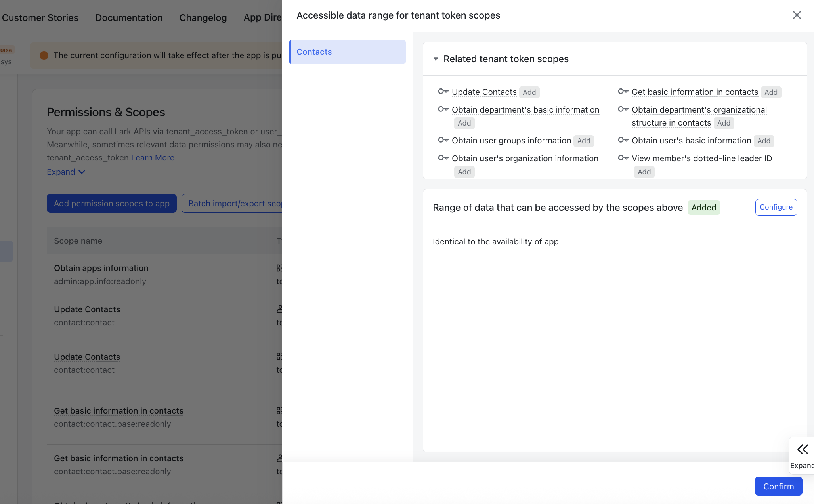Open the Changelog menu item

point(203,18)
